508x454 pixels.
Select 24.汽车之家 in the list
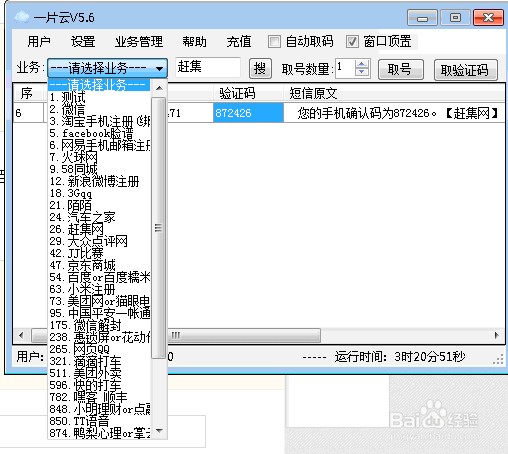[99, 217]
